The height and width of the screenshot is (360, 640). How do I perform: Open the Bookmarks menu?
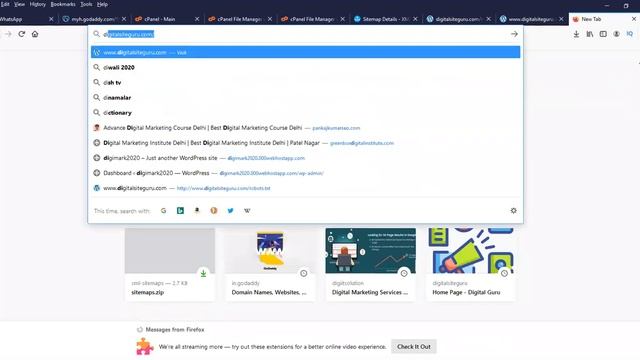coord(63,4)
